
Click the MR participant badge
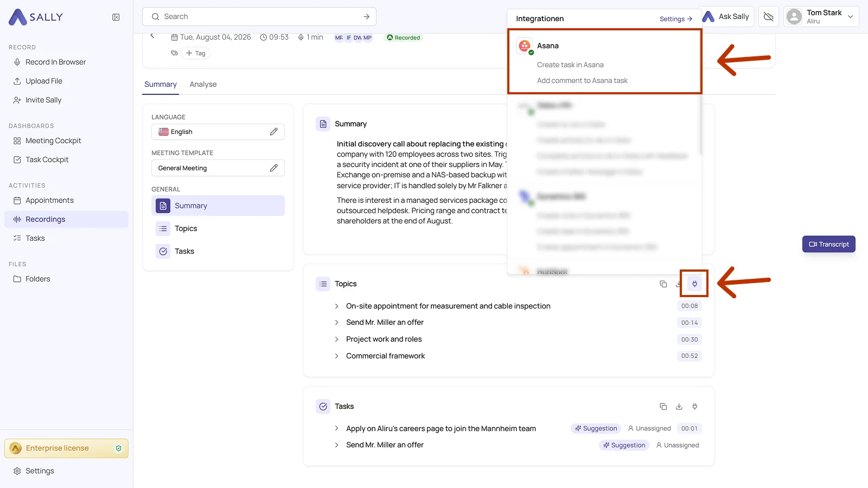339,37
